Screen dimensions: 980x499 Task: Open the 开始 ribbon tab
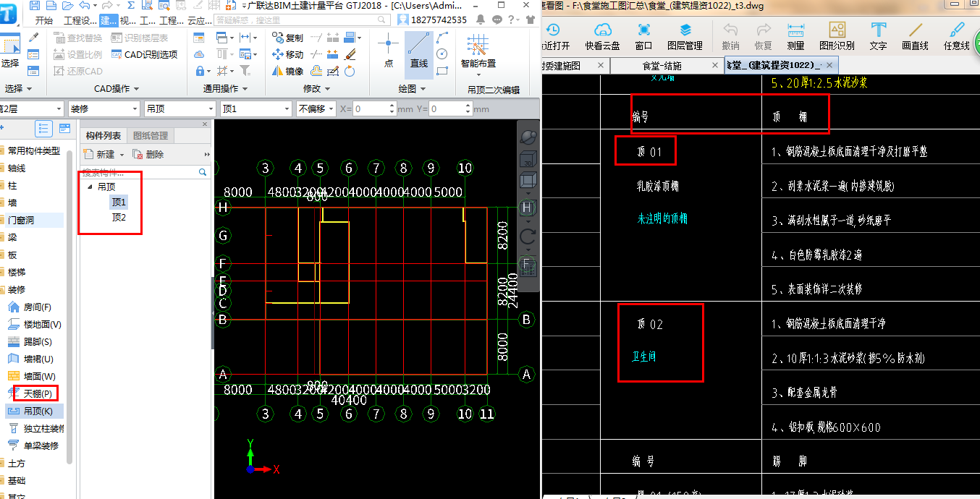43,20
